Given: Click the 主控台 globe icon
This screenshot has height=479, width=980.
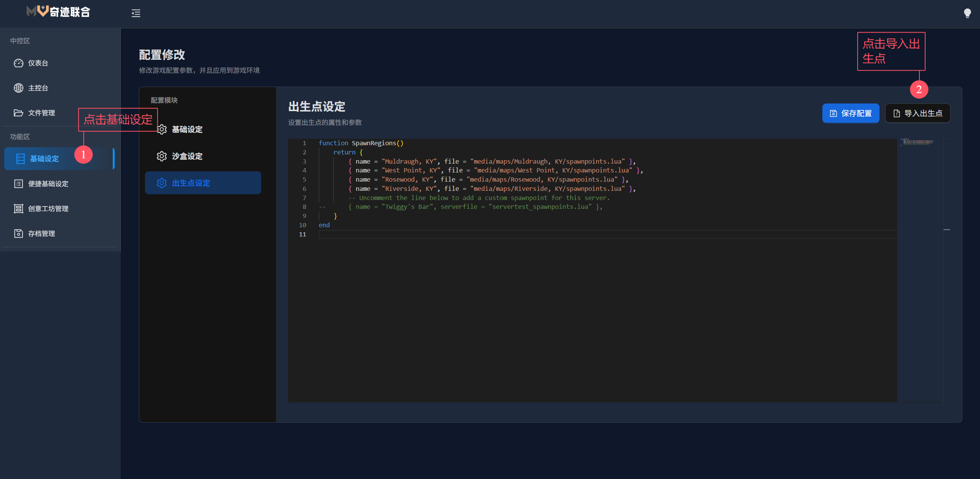Looking at the screenshot, I should (x=18, y=88).
